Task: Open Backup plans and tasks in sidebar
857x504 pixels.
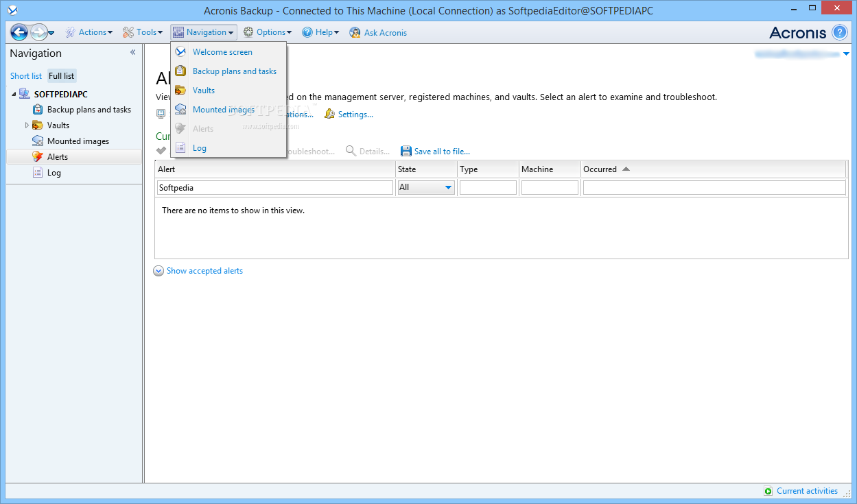Action: click(x=89, y=110)
